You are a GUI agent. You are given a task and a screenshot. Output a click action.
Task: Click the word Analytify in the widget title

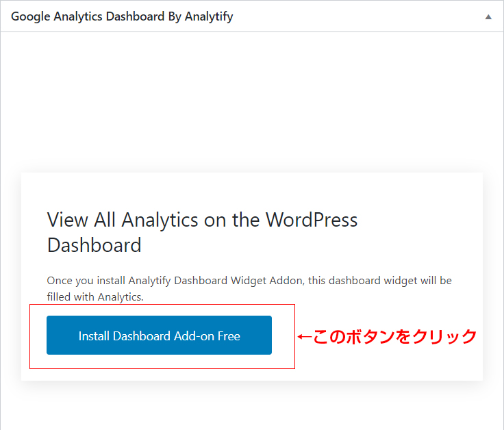tap(209, 16)
